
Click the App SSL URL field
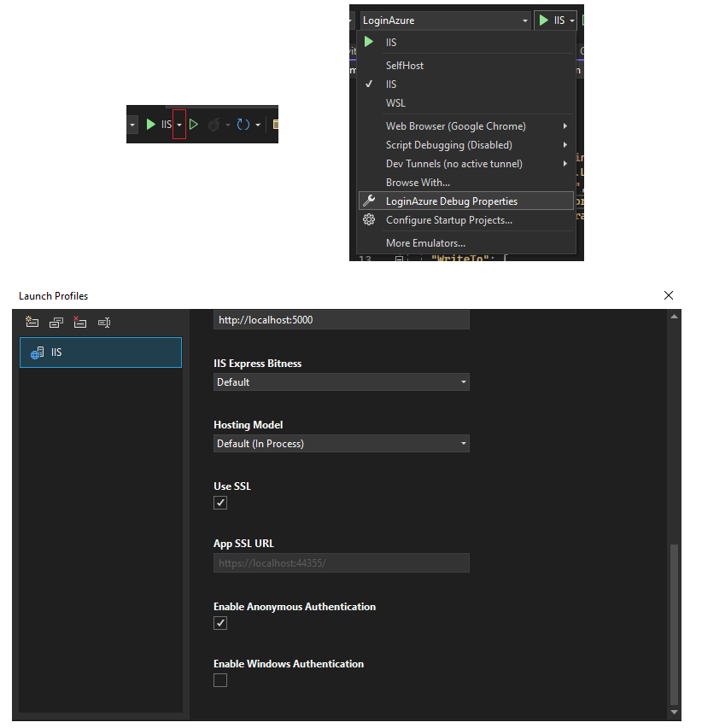(342, 563)
